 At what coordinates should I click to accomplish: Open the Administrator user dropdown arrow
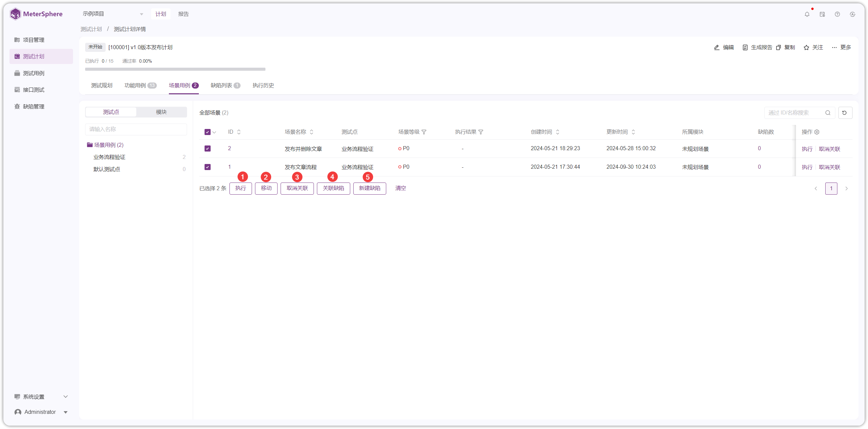pos(66,412)
